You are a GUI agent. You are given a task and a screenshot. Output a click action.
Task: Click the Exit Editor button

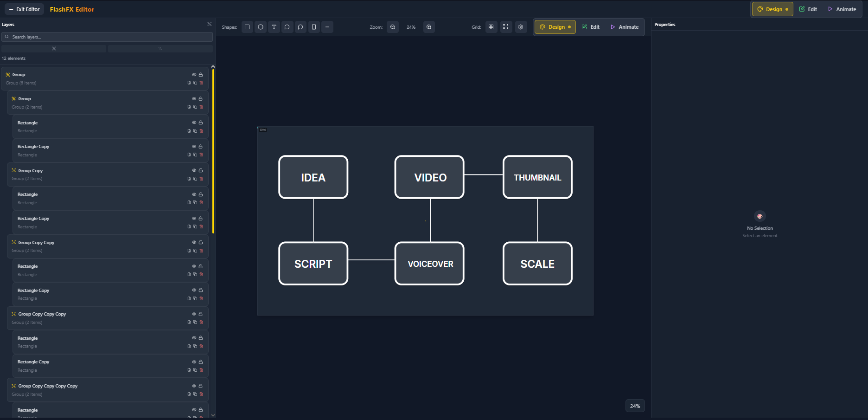coord(24,9)
